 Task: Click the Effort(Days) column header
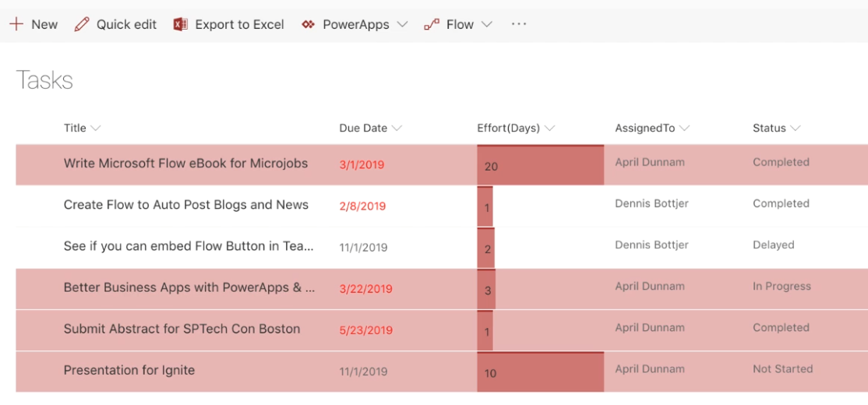[508, 129]
